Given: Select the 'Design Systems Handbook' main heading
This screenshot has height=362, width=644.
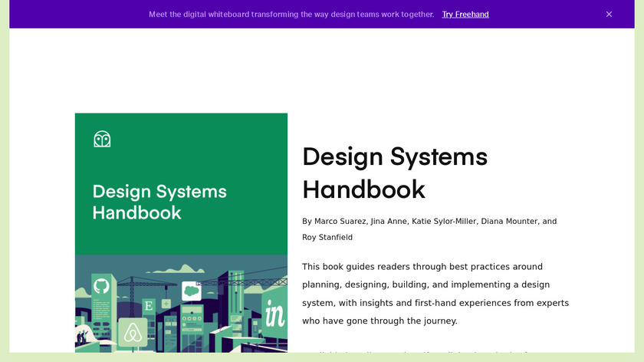Looking at the screenshot, I should pos(395,173).
